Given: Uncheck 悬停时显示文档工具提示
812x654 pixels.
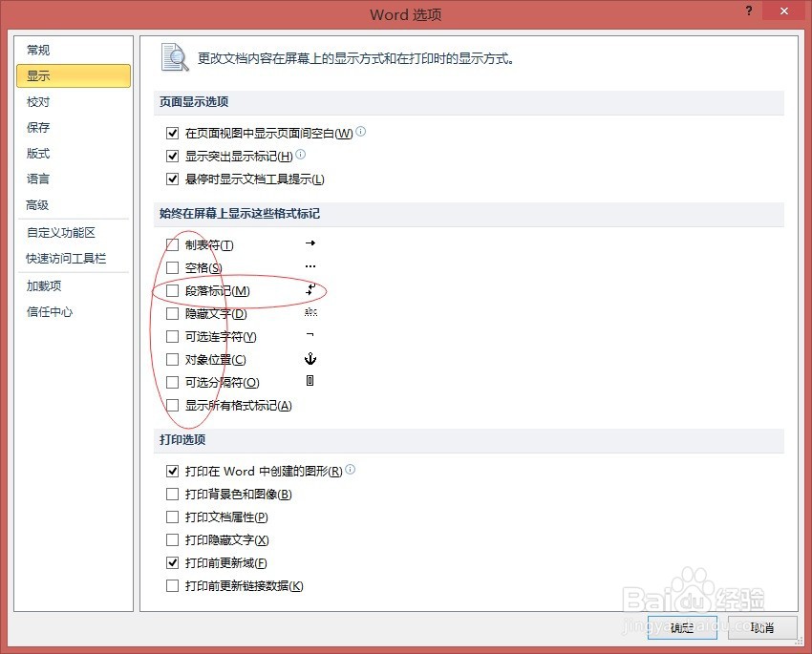Looking at the screenshot, I should coord(173,179).
